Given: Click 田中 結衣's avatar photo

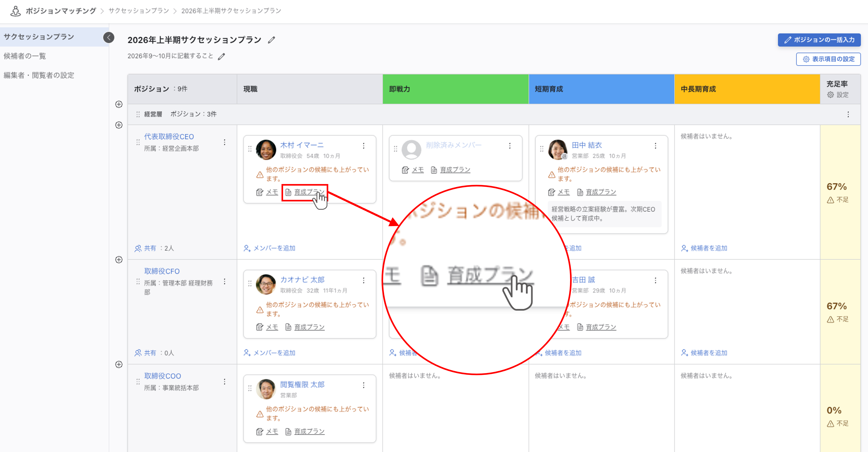Looking at the screenshot, I should [x=558, y=150].
